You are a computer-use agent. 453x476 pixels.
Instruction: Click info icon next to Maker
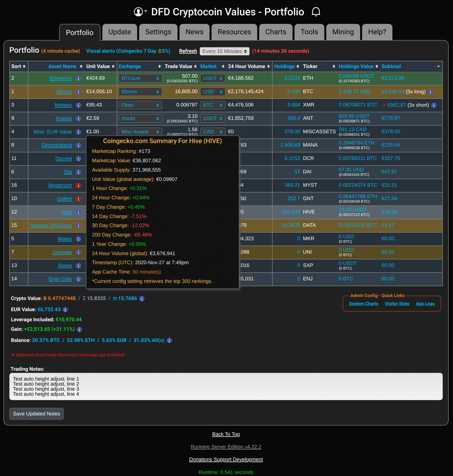point(79,239)
